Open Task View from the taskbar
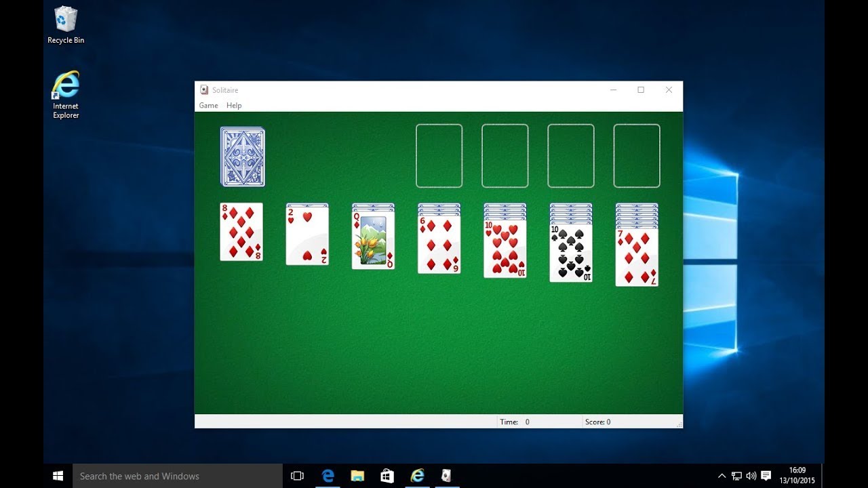 pos(297,476)
